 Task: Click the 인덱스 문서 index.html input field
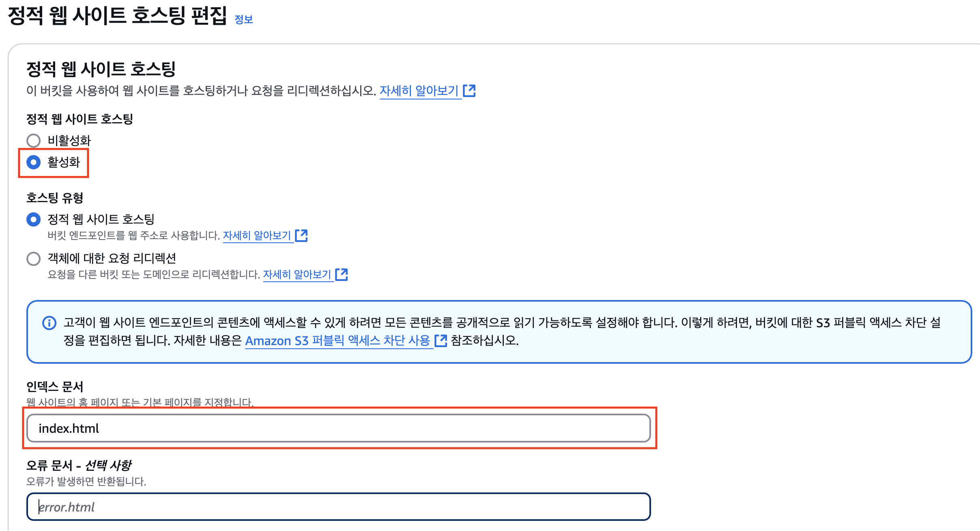pyautogui.click(x=338, y=428)
